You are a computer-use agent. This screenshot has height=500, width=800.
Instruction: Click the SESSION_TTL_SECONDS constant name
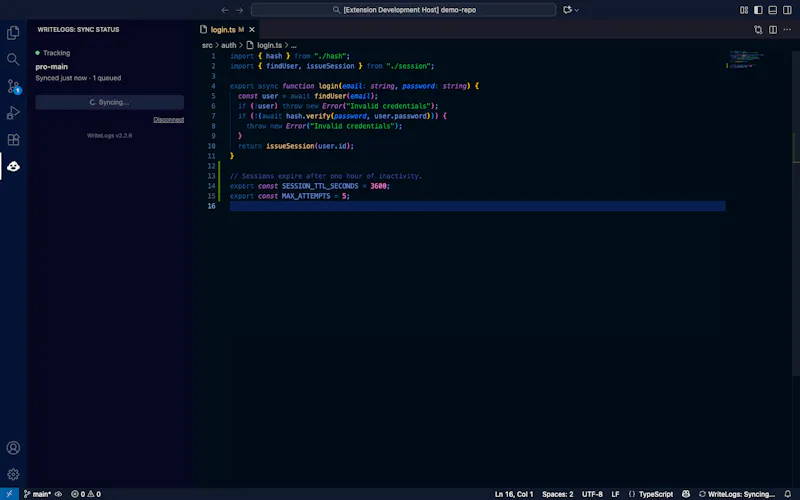click(320, 186)
